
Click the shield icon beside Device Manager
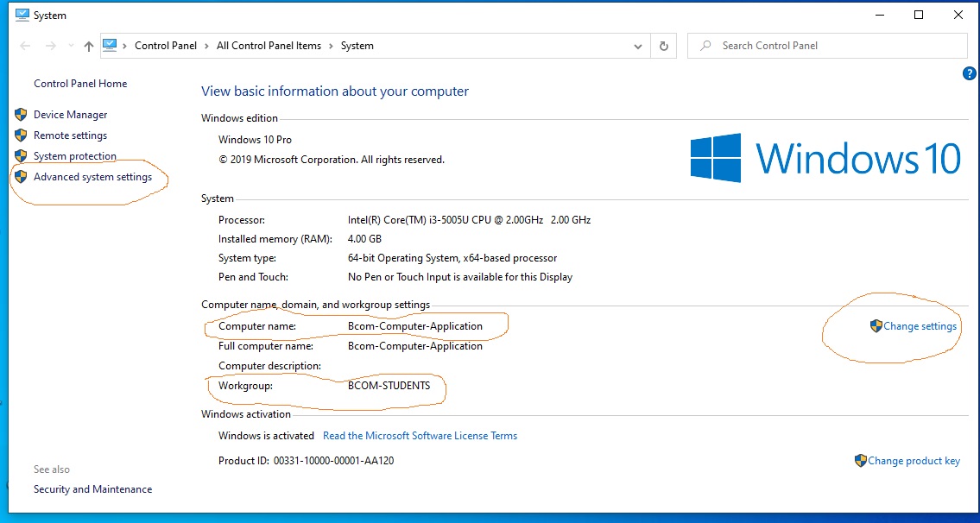click(19, 114)
